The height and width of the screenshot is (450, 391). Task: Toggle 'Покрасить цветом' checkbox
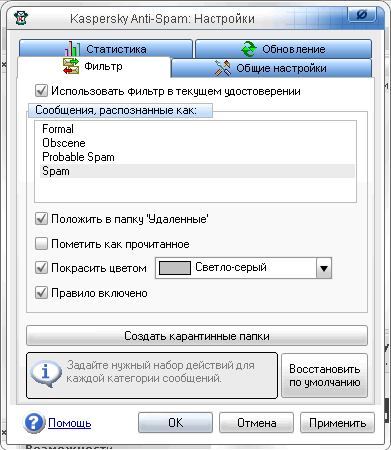pyautogui.click(x=41, y=268)
